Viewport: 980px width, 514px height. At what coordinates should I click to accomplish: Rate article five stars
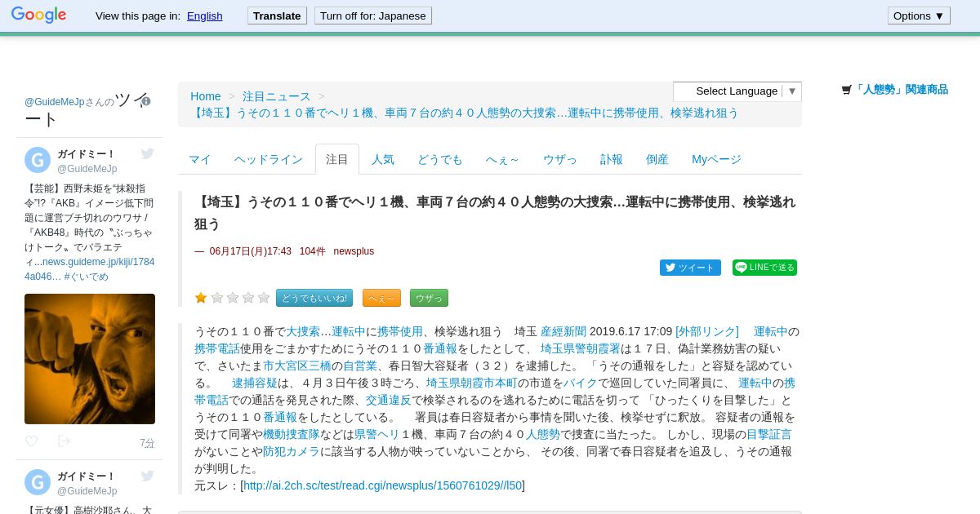264,298
